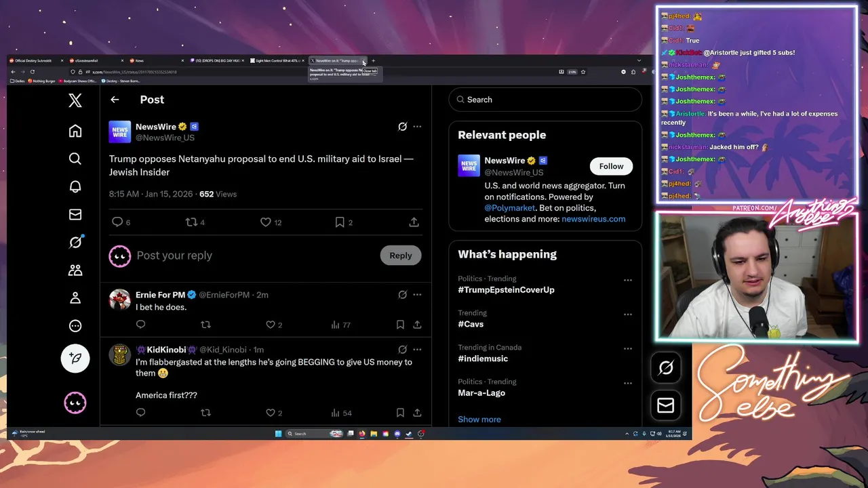Open newswireus.com link
Screen dimensions: 868x488
(593, 219)
